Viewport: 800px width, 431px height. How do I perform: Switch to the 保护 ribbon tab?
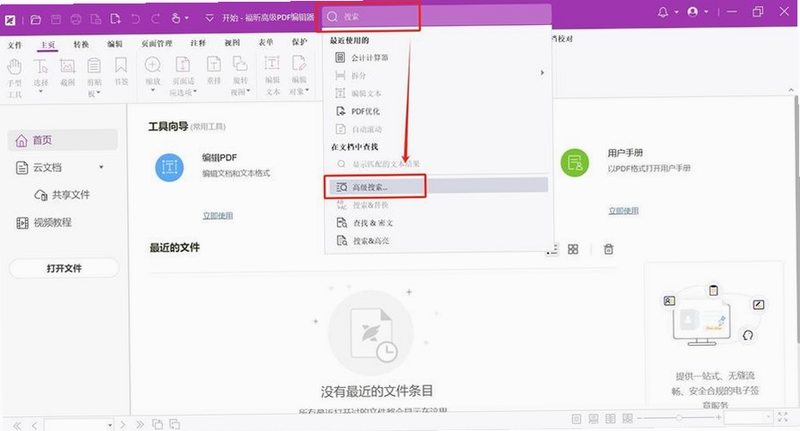299,42
